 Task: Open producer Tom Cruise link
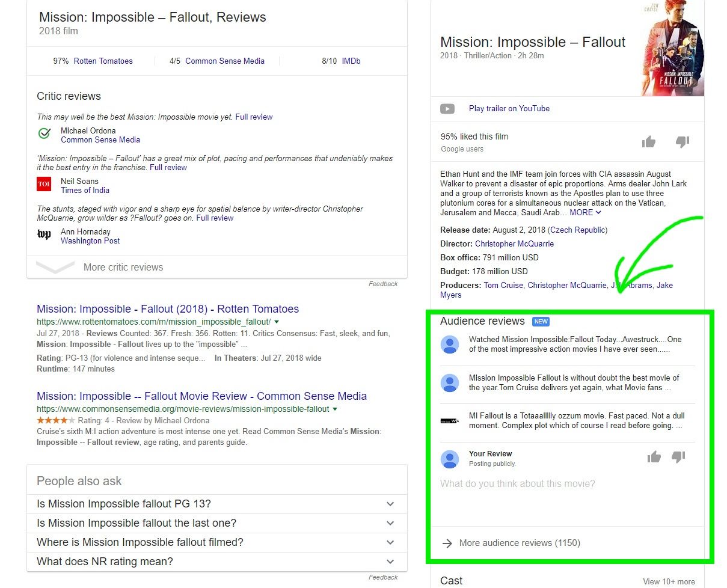point(503,285)
